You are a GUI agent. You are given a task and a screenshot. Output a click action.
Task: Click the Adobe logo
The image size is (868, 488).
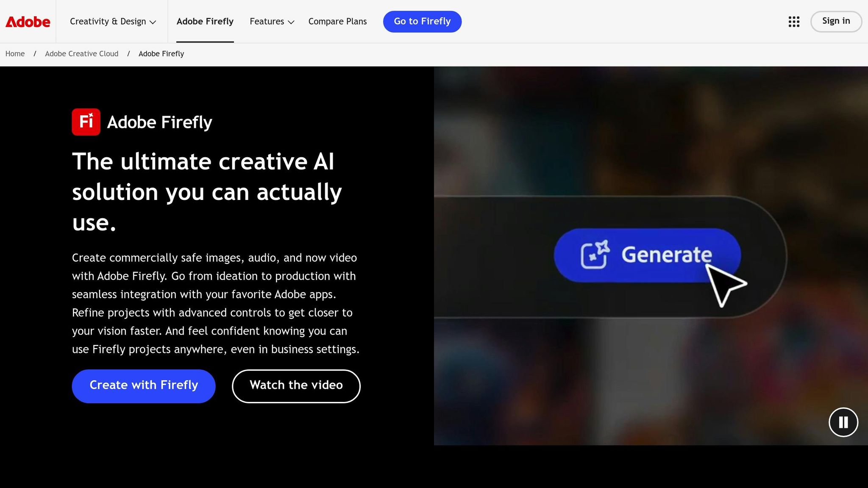27,22
